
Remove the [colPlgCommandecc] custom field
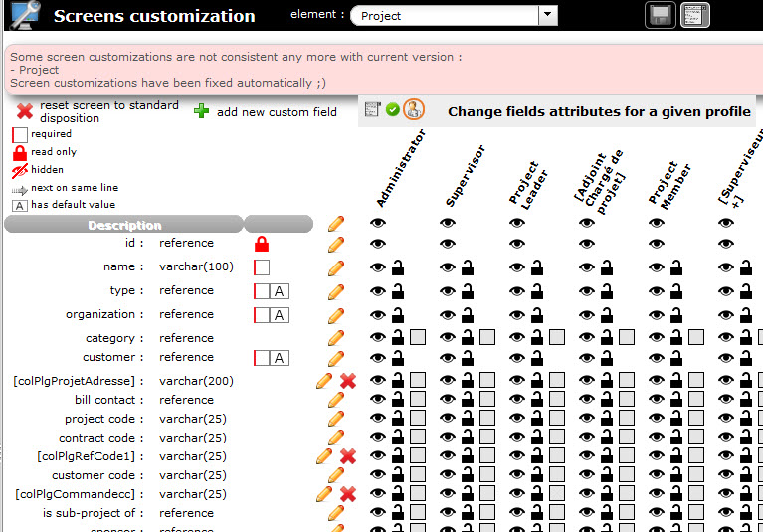coord(348,494)
